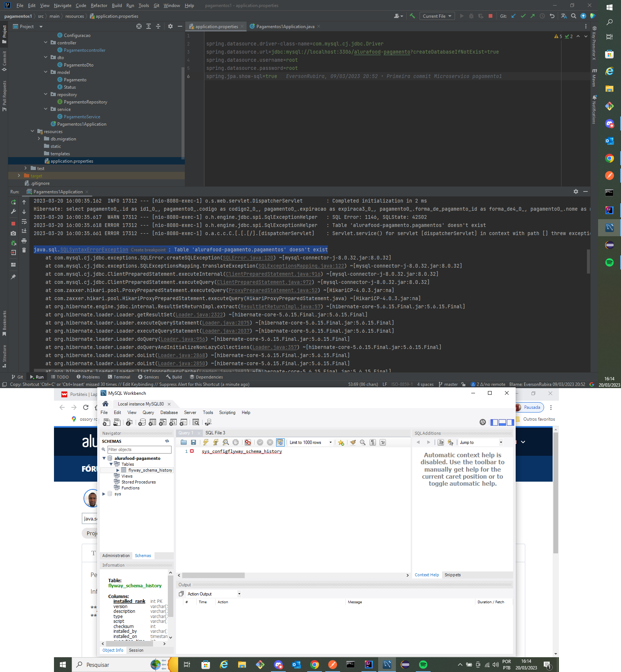
Task: Click Save script floppy icon in Workbench
Action: (x=193, y=442)
